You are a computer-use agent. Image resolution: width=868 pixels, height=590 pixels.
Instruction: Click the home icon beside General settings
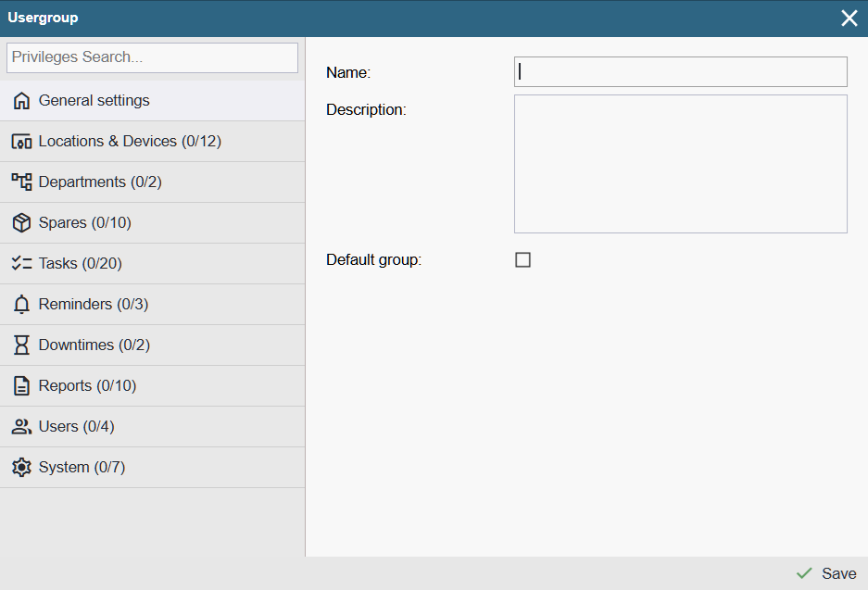[x=21, y=101]
